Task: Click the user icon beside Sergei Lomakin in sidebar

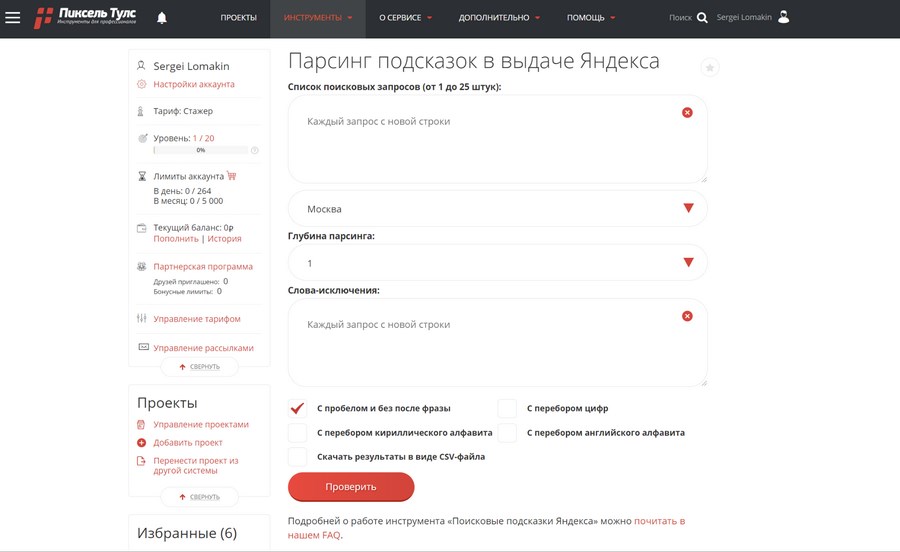Action: (x=141, y=66)
